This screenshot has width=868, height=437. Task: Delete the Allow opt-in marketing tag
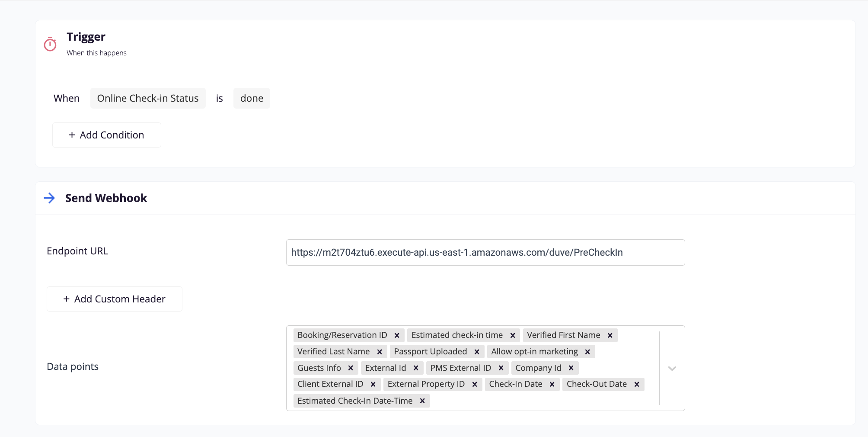(587, 352)
